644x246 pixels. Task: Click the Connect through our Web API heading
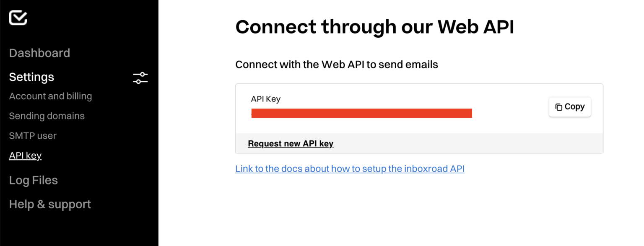tap(374, 27)
